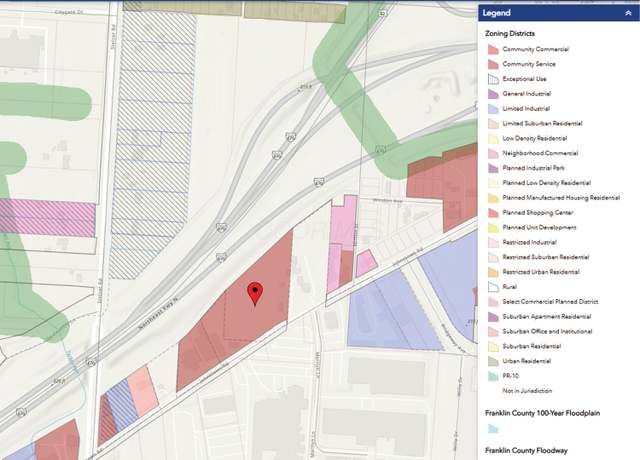Click the Franklin County 100-Year Floodplain heading
Screen dimensions: 640x460
click(542, 413)
